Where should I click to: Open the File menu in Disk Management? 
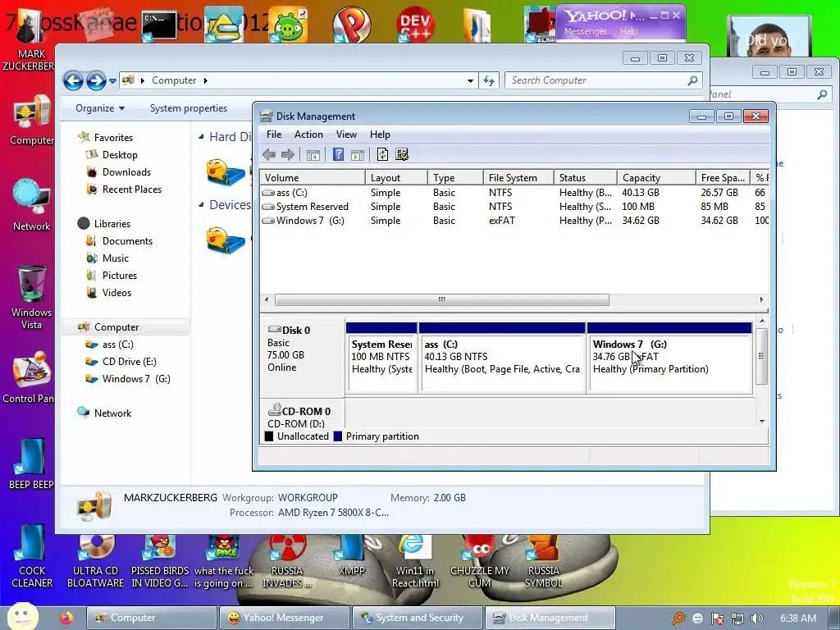[274, 135]
